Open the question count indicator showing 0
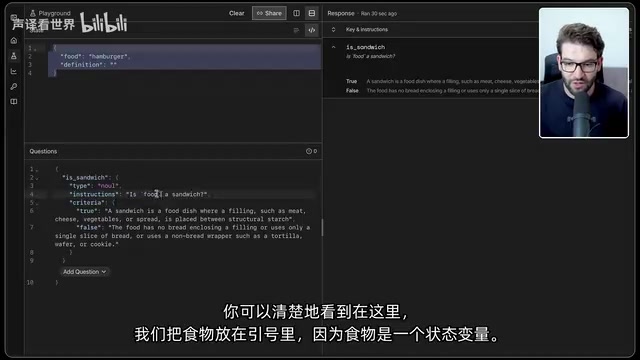640x360 pixels. pyautogui.click(x=311, y=151)
